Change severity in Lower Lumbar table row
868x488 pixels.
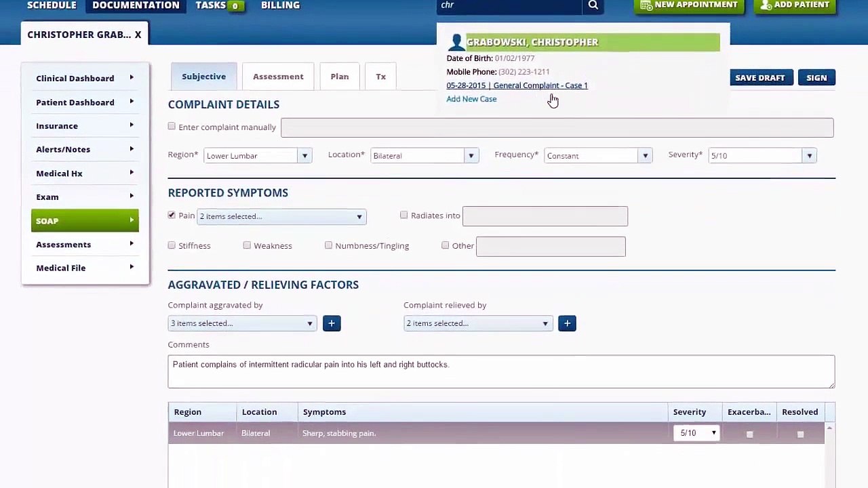[x=696, y=433]
